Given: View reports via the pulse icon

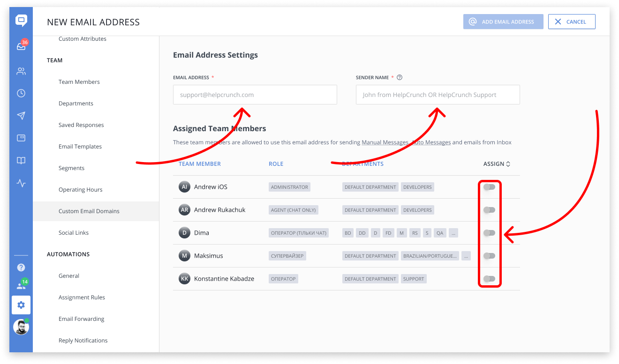Looking at the screenshot, I should point(21,183).
